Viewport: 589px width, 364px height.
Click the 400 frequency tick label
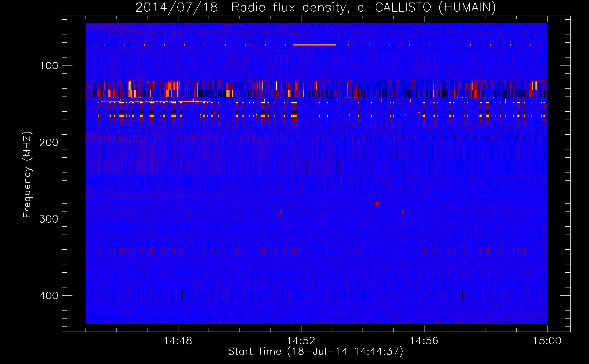pos(49,295)
